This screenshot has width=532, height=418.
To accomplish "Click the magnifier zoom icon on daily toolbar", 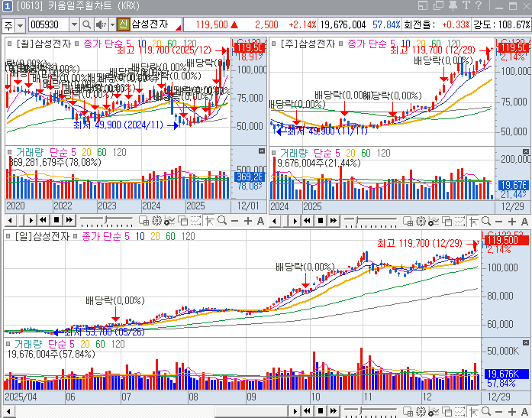I will [486, 411].
